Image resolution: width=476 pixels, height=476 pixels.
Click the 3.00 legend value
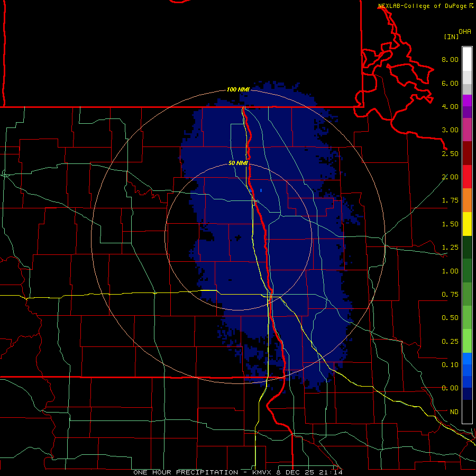tap(450, 130)
